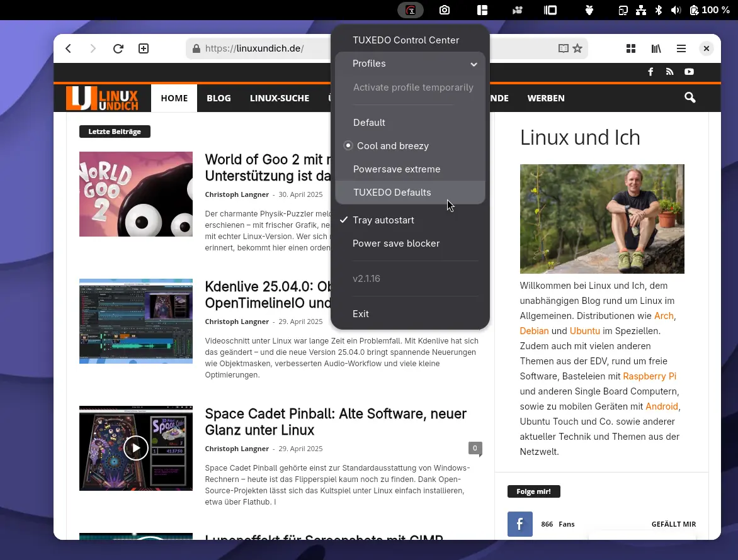The width and height of the screenshot is (738, 560).
Task: Reload the page with the refresh icon
Action: pos(118,48)
